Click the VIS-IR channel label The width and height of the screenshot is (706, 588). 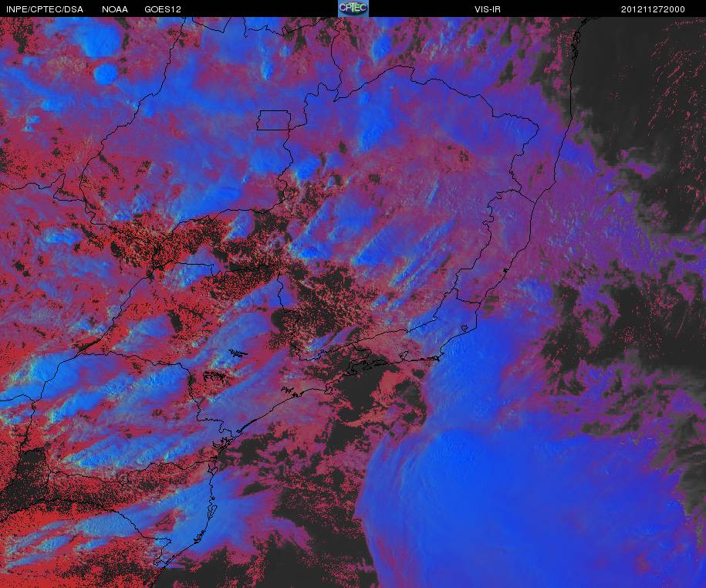click(488, 9)
